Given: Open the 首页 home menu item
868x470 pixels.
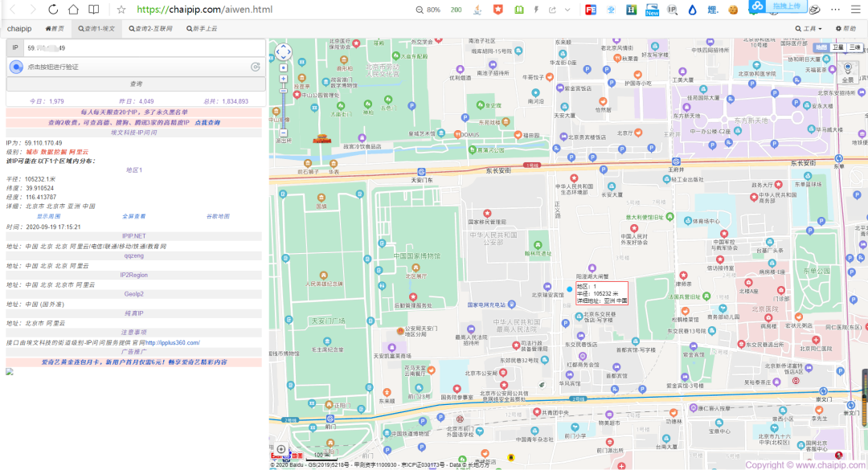Looking at the screenshot, I should 55,28.
